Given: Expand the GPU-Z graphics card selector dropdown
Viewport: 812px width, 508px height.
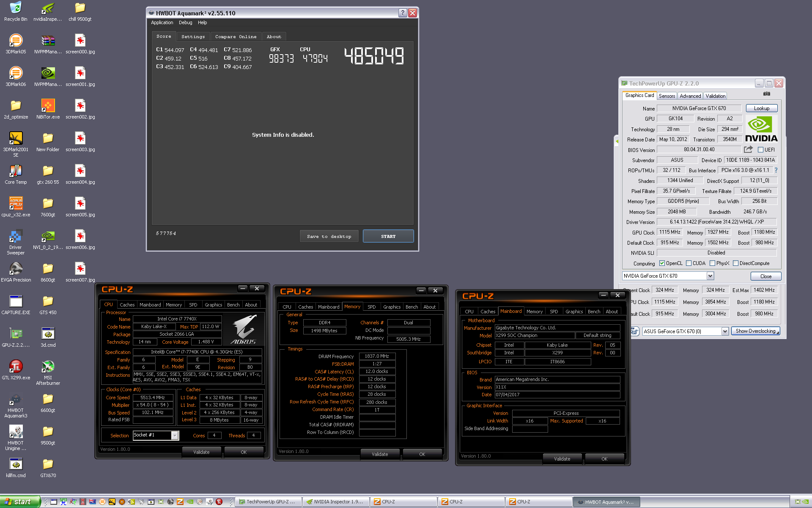Looking at the screenshot, I should tap(710, 276).
